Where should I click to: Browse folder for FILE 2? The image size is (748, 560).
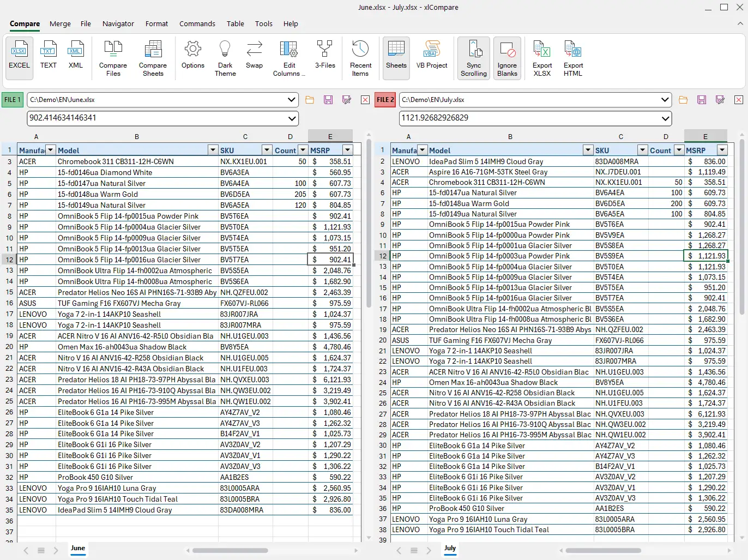point(683,100)
